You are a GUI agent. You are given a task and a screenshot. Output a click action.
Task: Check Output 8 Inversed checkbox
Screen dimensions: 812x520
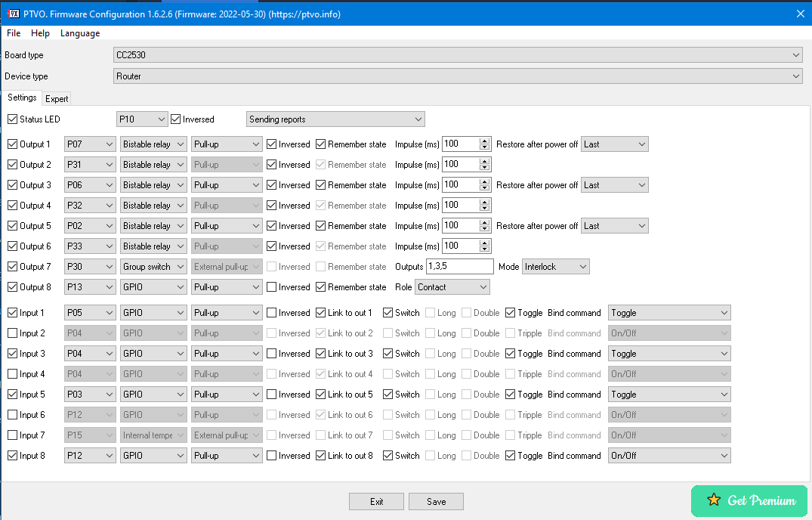271,287
